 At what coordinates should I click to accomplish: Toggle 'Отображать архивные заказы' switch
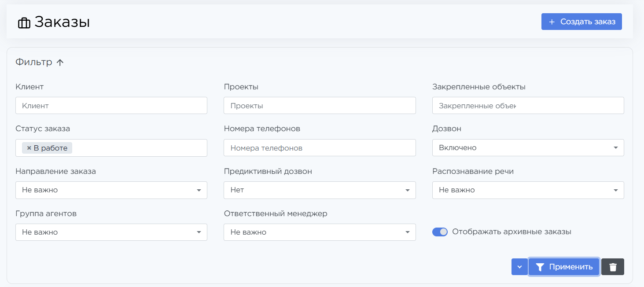tap(440, 232)
